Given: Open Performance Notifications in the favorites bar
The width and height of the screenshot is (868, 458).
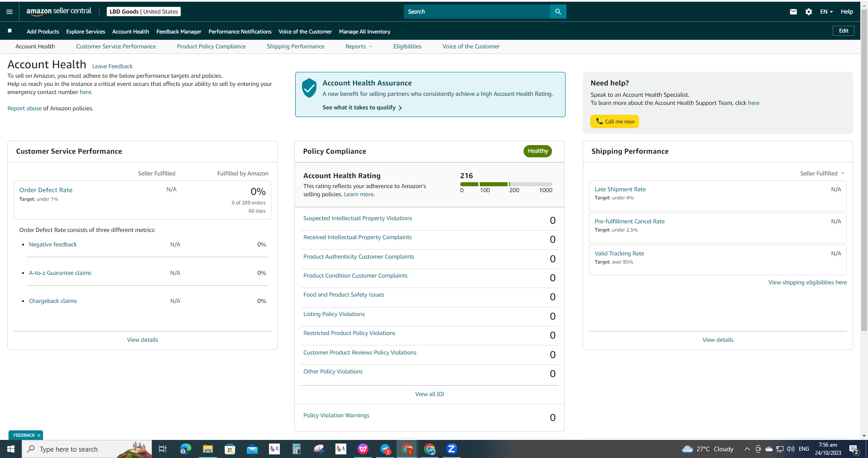Looking at the screenshot, I should coord(240,32).
